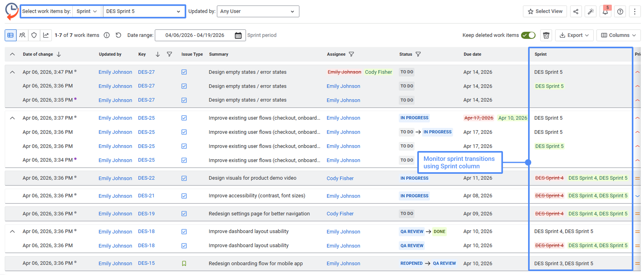Open Emily Johnson updater link in DES-21 row
Viewport: 644px width, 275px height.
click(115, 196)
